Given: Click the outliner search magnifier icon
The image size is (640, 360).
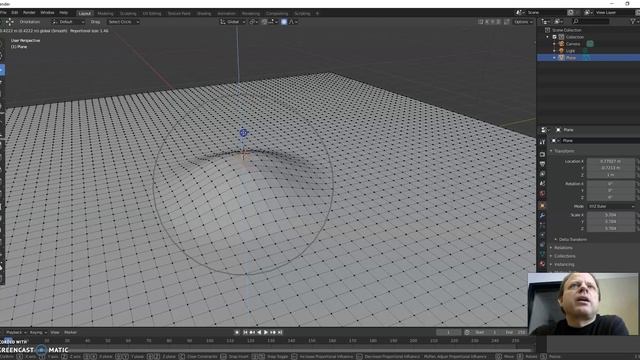Looking at the screenshot, I should click(576, 21).
